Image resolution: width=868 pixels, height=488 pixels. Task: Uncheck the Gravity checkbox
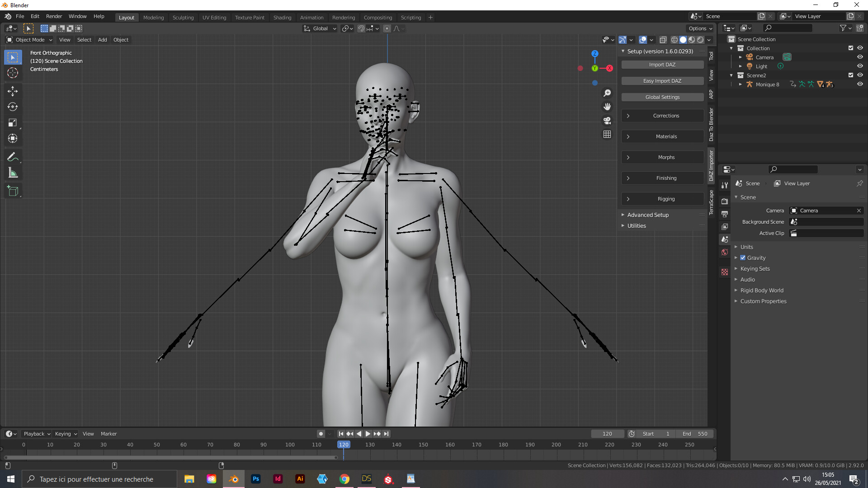tap(743, 258)
